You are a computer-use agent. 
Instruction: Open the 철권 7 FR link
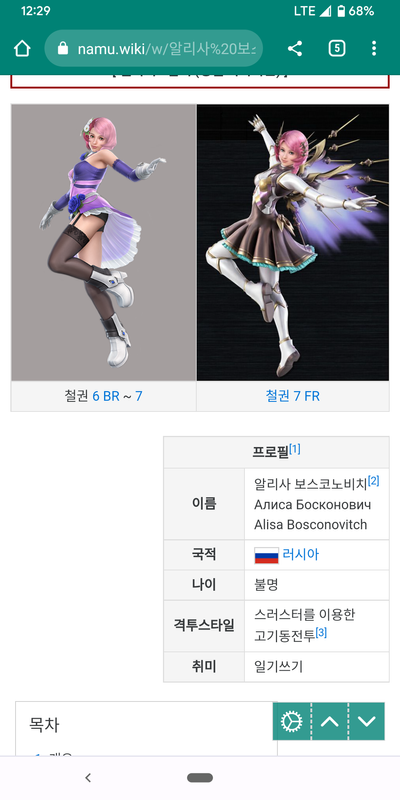click(292, 396)
